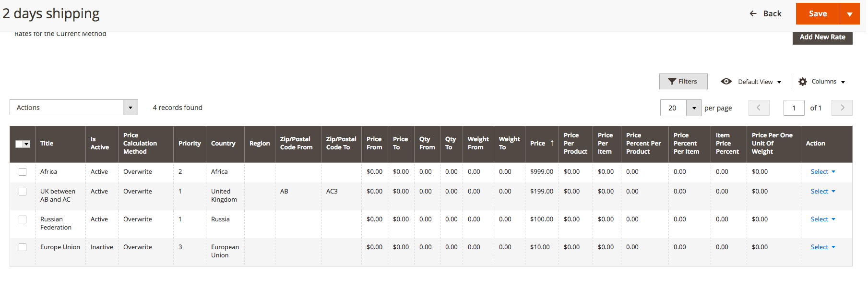The width and height of the screenshot is (868, 291).
Task: Click the Add New Rate button
Action: tap(822, 37)
